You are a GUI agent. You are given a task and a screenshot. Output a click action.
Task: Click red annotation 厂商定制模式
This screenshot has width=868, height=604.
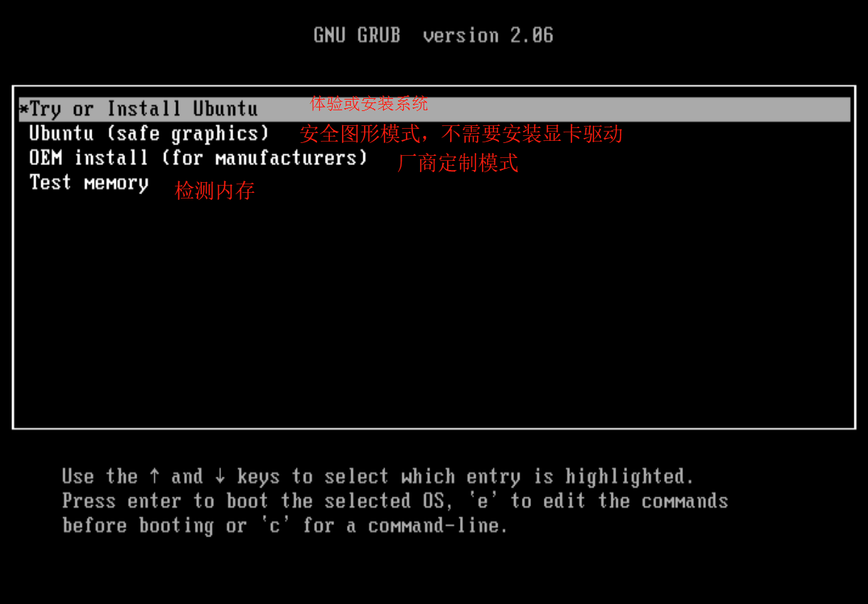458,163
